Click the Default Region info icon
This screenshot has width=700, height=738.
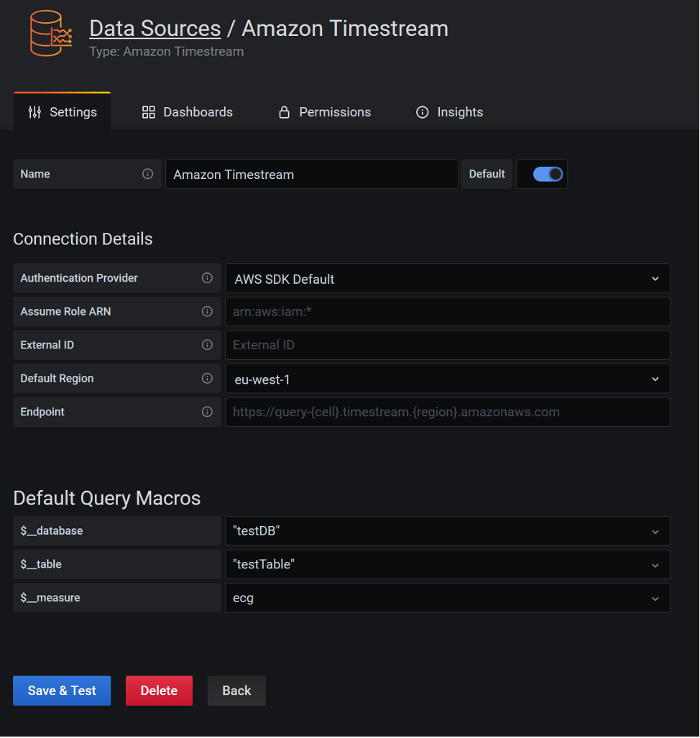(207, 379)
